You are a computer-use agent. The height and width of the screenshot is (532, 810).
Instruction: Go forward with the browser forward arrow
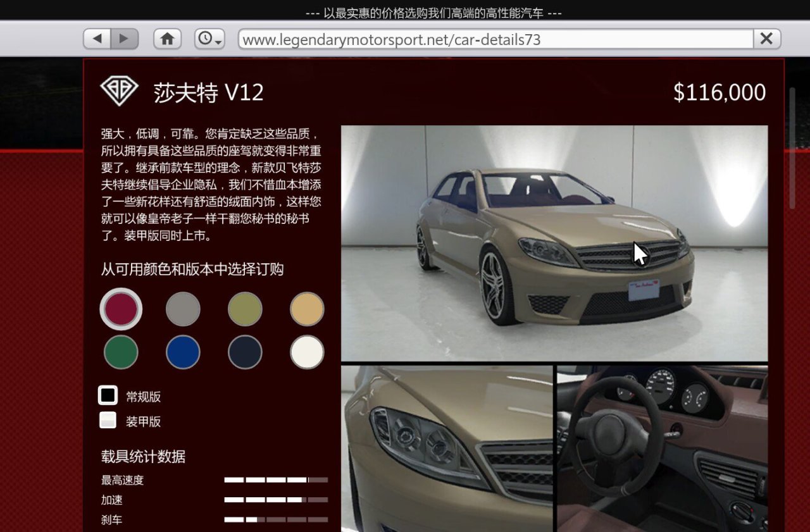point(125,39)
